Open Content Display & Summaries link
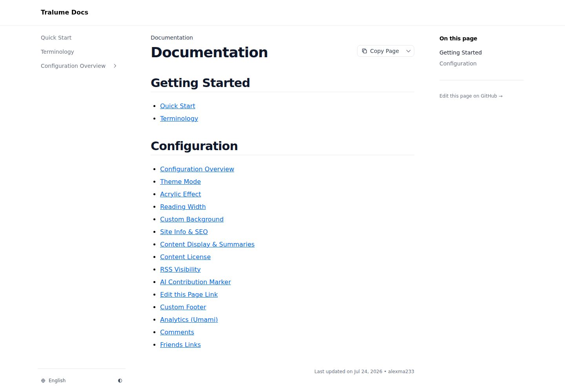 (x=207, y=244)
